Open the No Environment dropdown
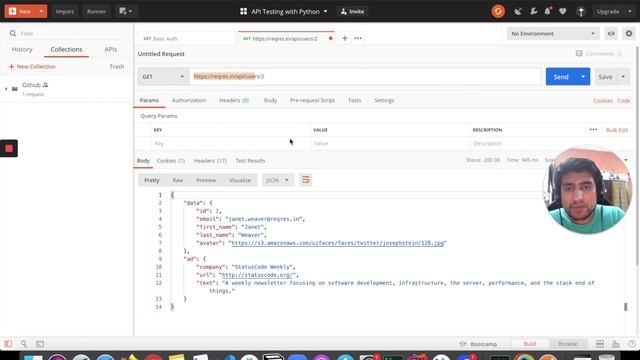The width and height of the screenshot is (640, 360). coord(553,33)
